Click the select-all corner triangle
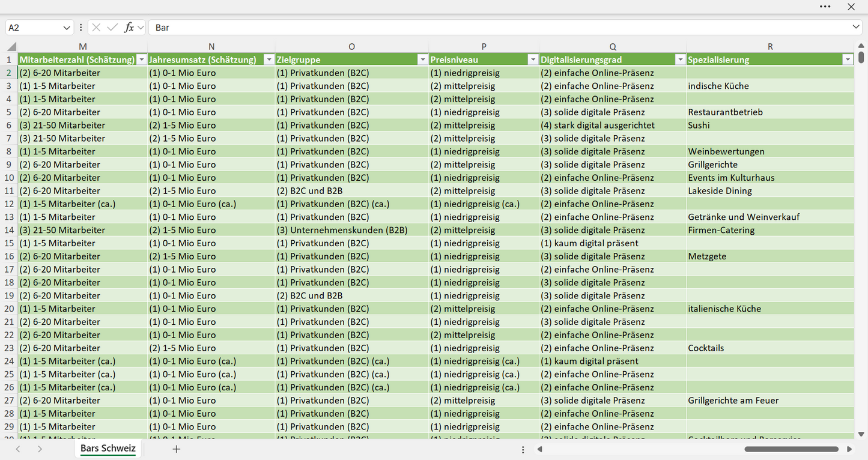The image size is (868, 460). pyautogui.click(x=11, y=47)
